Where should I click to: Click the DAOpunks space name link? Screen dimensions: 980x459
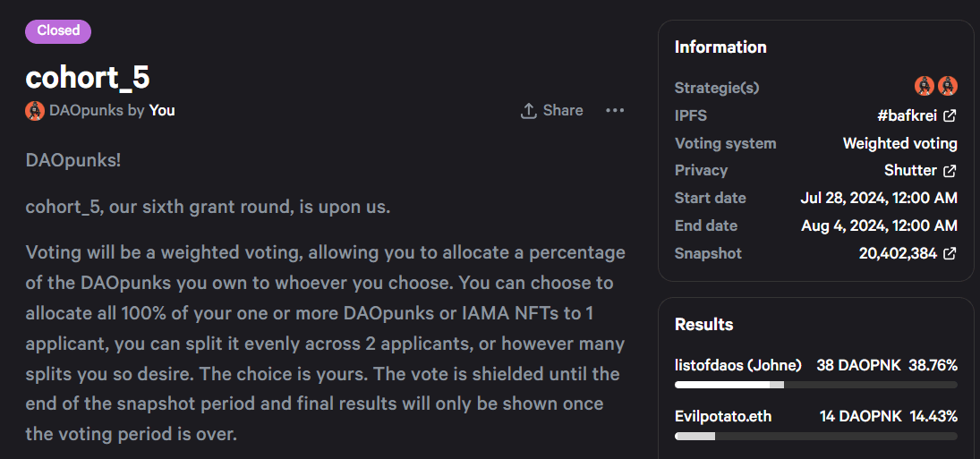coord(86,111)
